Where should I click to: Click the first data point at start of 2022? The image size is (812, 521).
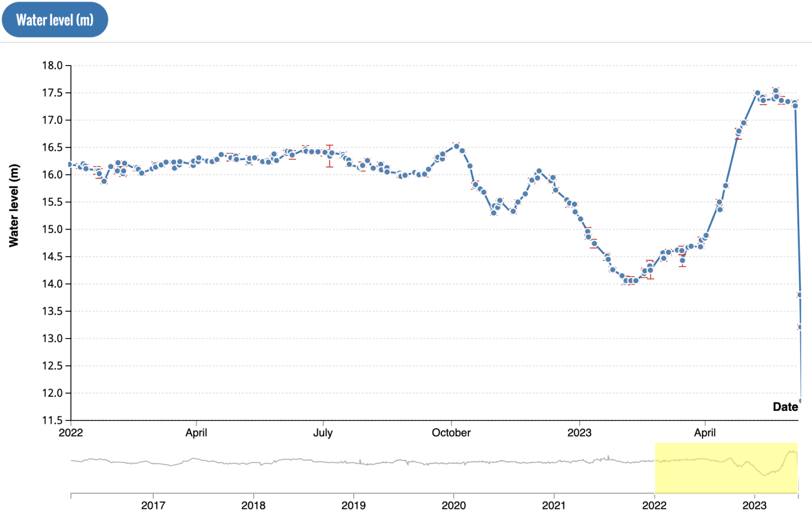tap(70, 164)
